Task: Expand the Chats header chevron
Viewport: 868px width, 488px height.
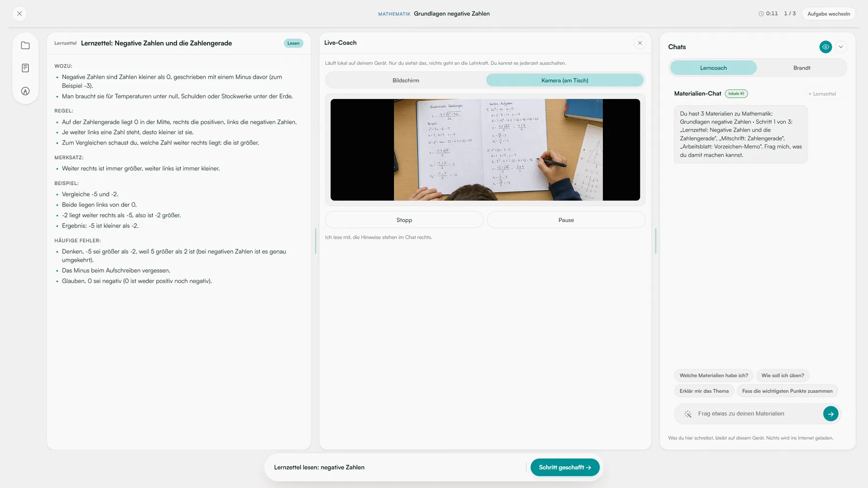Action: (841, 47)
